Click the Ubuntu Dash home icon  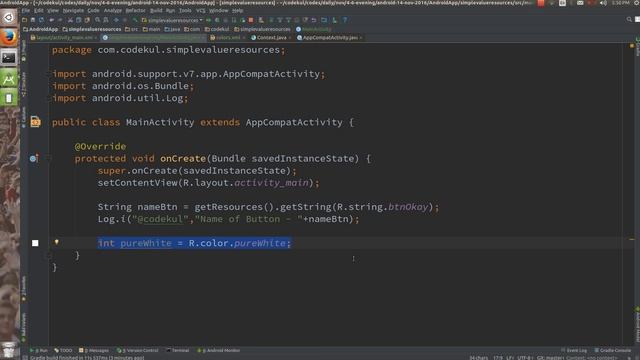click(9, 18)
